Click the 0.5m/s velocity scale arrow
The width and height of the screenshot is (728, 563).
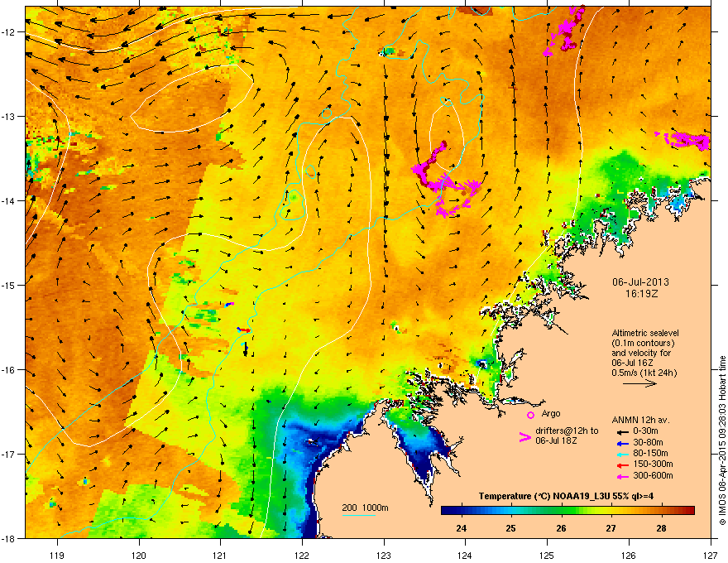pyautogui.click(x=639, y=383)
